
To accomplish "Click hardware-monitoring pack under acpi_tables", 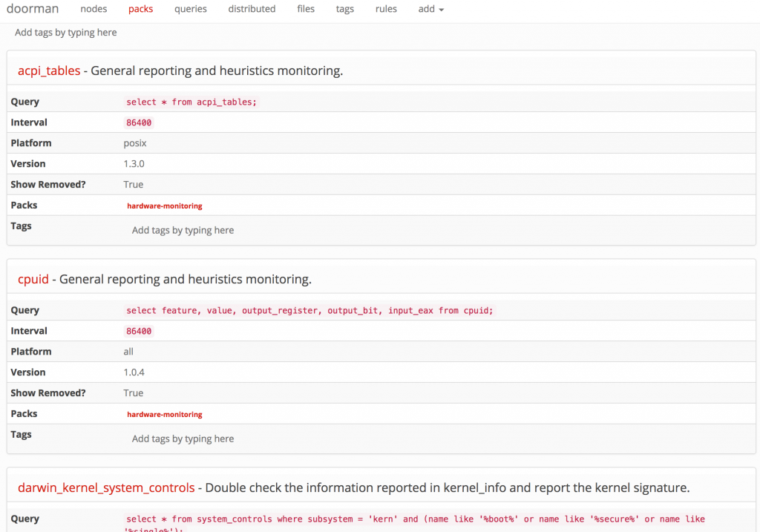I will click(165, 206).
